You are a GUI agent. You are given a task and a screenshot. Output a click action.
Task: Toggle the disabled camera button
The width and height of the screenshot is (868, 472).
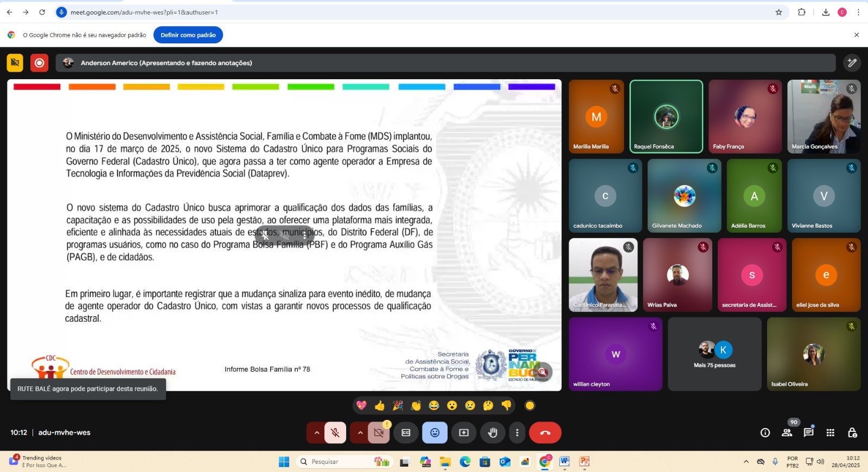pyautogui.click(x=379, y=432)
